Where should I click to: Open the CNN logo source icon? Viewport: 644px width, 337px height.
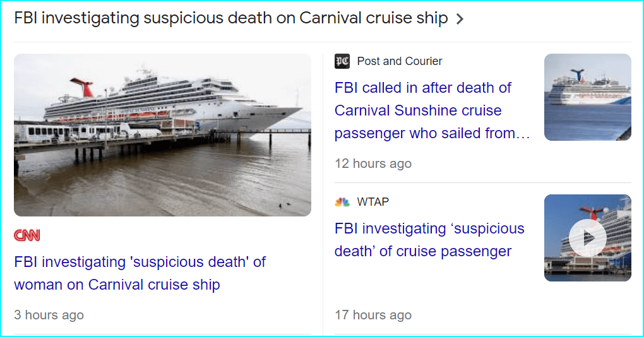point(27,235)
